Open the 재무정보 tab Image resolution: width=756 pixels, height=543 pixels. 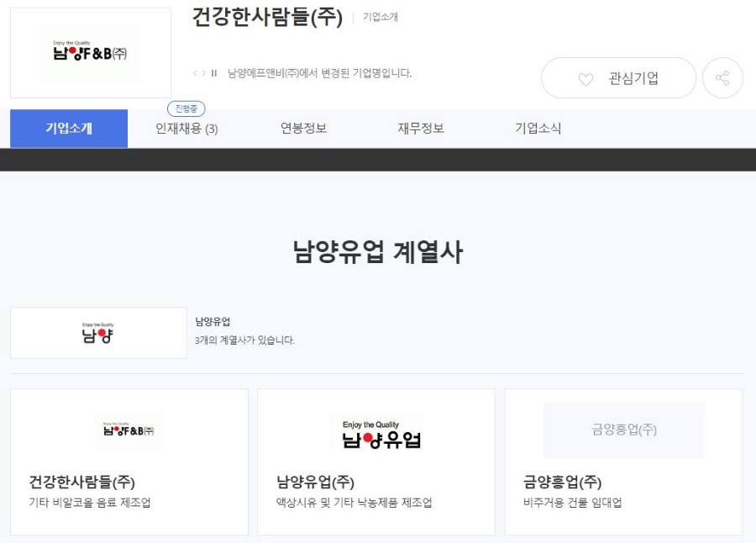click(421, 128)
